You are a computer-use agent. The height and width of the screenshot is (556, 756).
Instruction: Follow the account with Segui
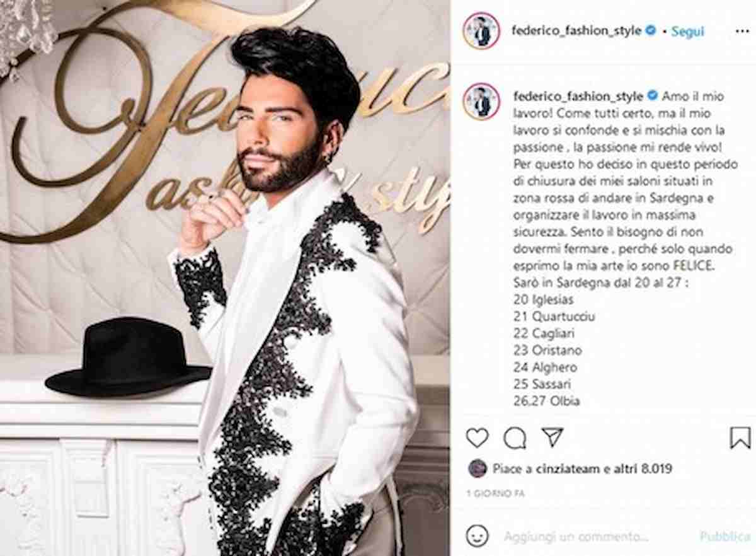point(687,31)
